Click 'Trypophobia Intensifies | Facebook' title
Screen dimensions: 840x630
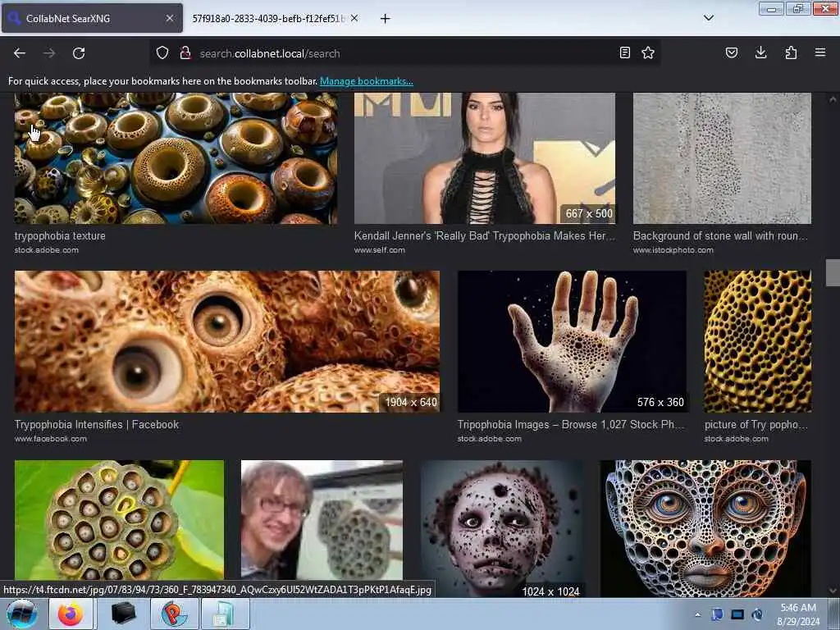(x=97, y=424)
